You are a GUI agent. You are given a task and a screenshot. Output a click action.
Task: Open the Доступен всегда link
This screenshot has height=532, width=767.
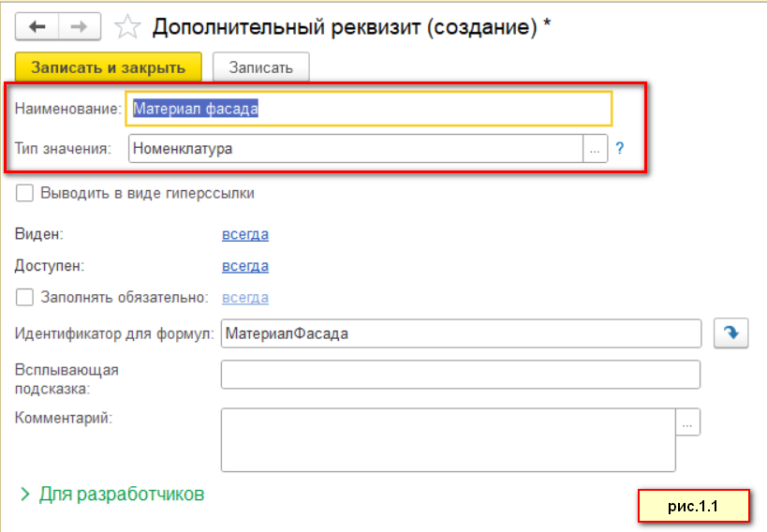click(245, 266)
